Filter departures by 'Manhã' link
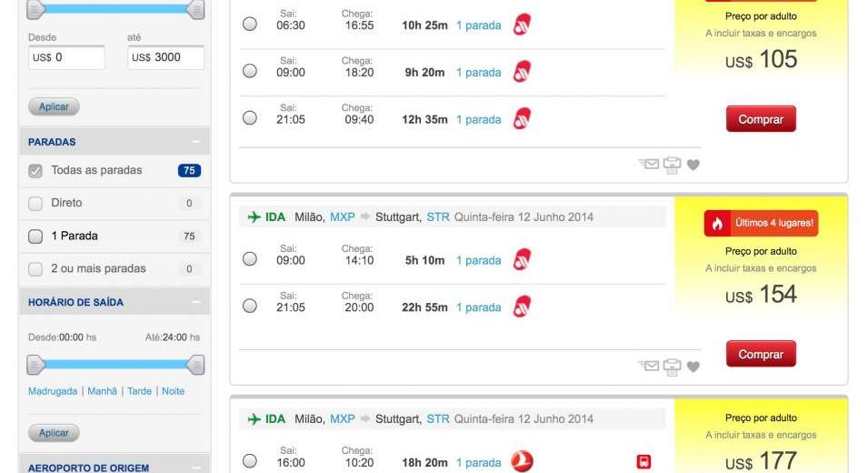868x473 pixels. pyautogui.click(x=102, y=391)
